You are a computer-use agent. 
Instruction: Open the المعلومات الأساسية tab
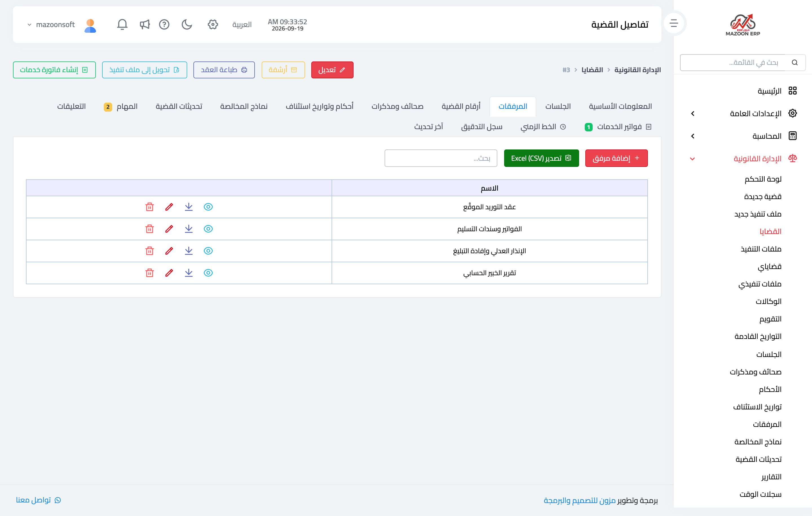(620, 106)
